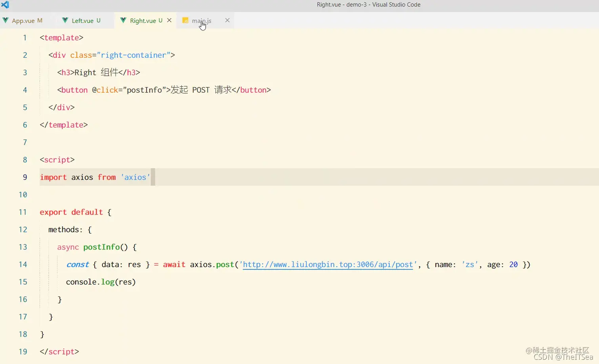Image resolution: width=599 pixels, height=364 pixels.
Task: Place cursor on 'import' keyword on line 9
Action: coord(53,177)
